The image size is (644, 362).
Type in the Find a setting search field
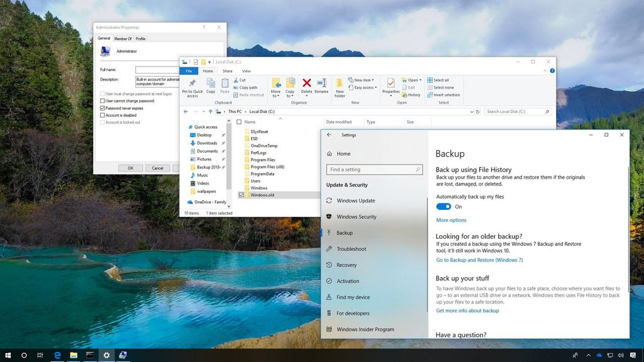374,169
